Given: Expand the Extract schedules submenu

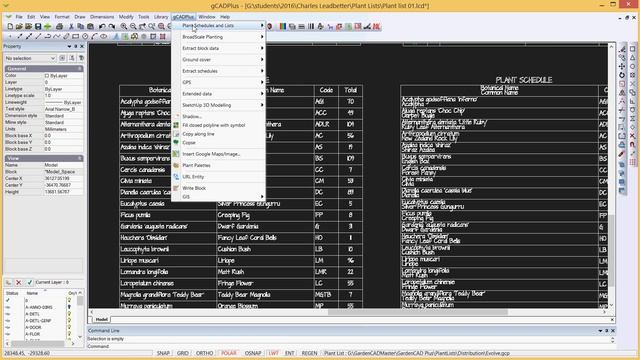Looking at the screenshot, I should point(218,71).
